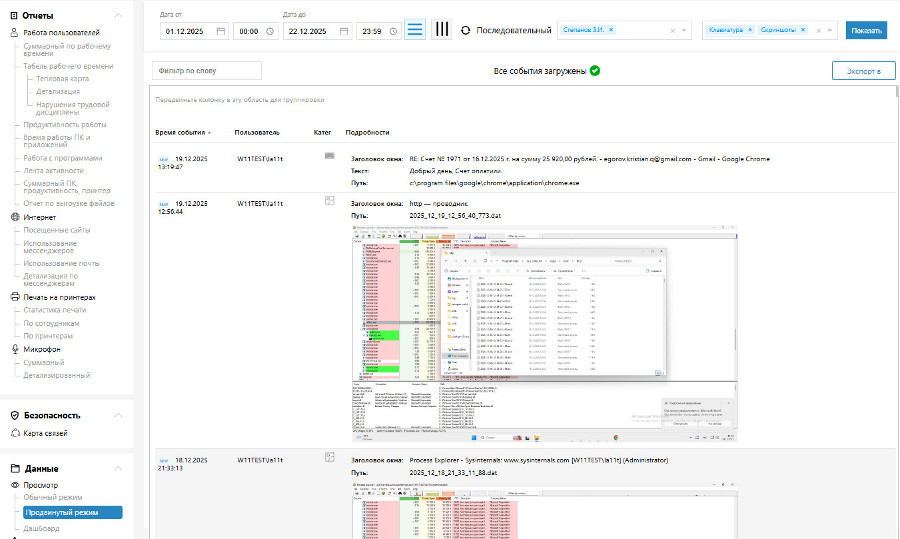Viewport: 900px width, 539px height.
Task: Select Продвинутый режим in sidebar
Action: (72, 512)
